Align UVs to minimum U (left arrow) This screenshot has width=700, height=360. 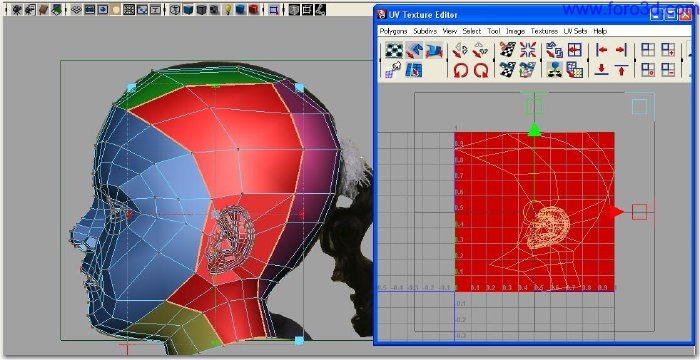(x=601, y=50)
